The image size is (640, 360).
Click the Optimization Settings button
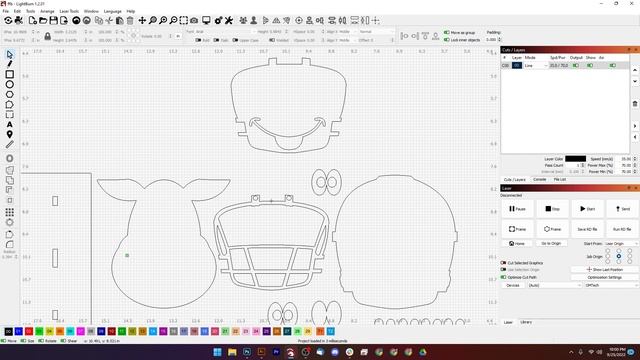tap(604, 277)
